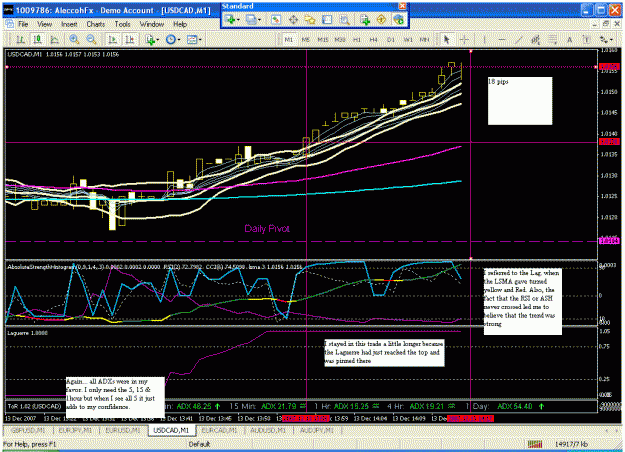Click New Order icon
The width and height of the screenshot is (625, 452).
pyautogui.click(x=364, y=19)
